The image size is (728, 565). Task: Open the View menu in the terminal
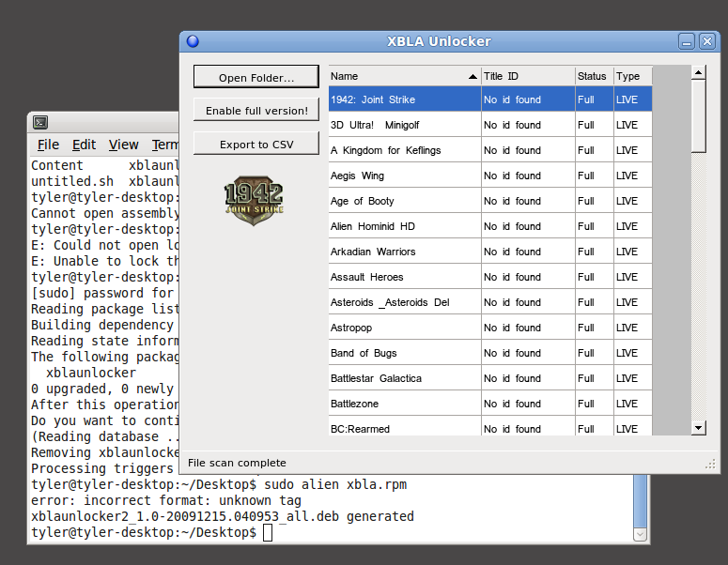[x=123, y=145]
